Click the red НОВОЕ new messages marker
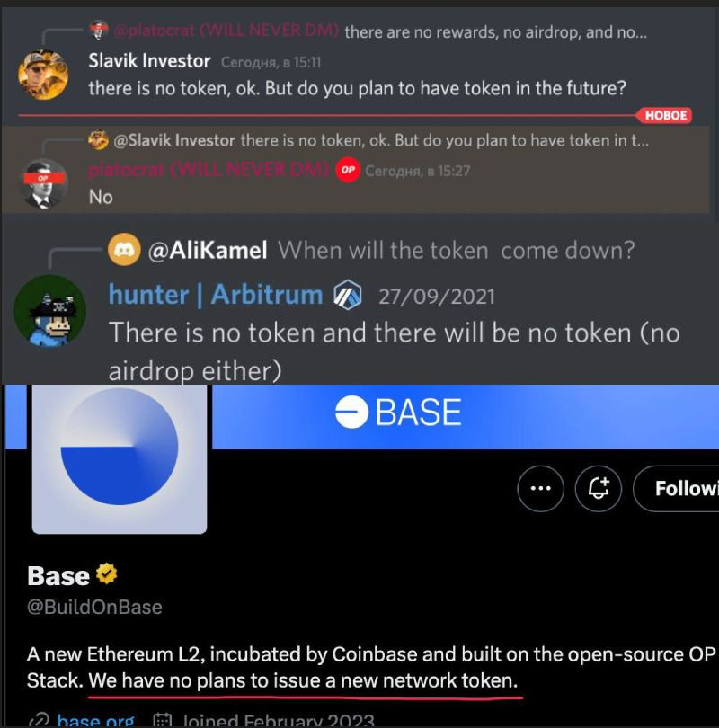The width and height of the screenshot is (719, 728). click(666, 115)
